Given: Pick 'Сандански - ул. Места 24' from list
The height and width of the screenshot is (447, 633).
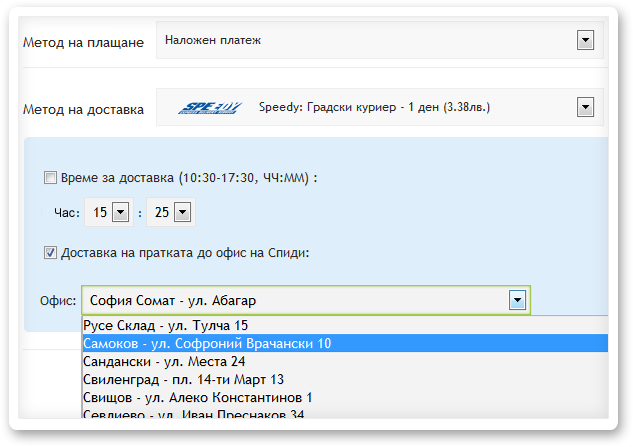Looking at the screenshot, I should pyautogui.click(x=163, y=361).
